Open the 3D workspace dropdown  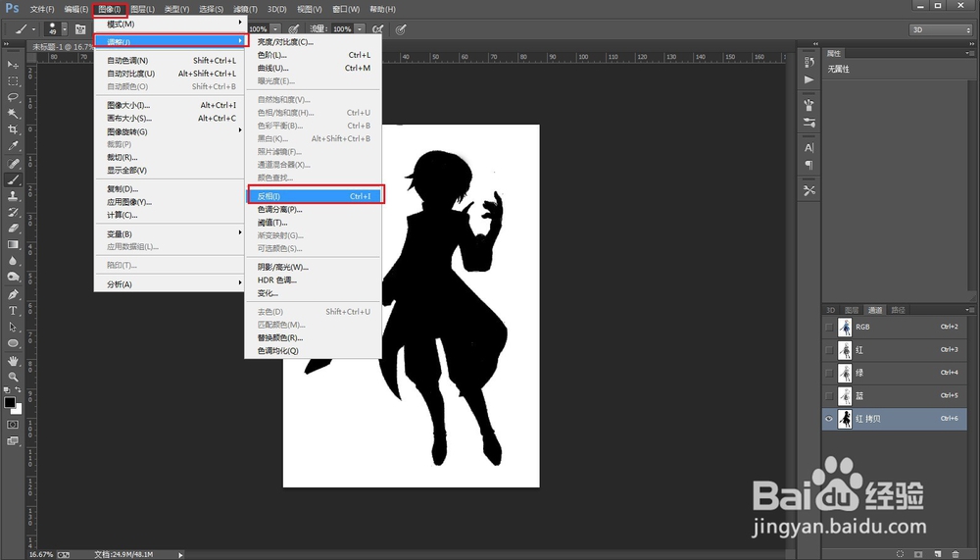940,29
